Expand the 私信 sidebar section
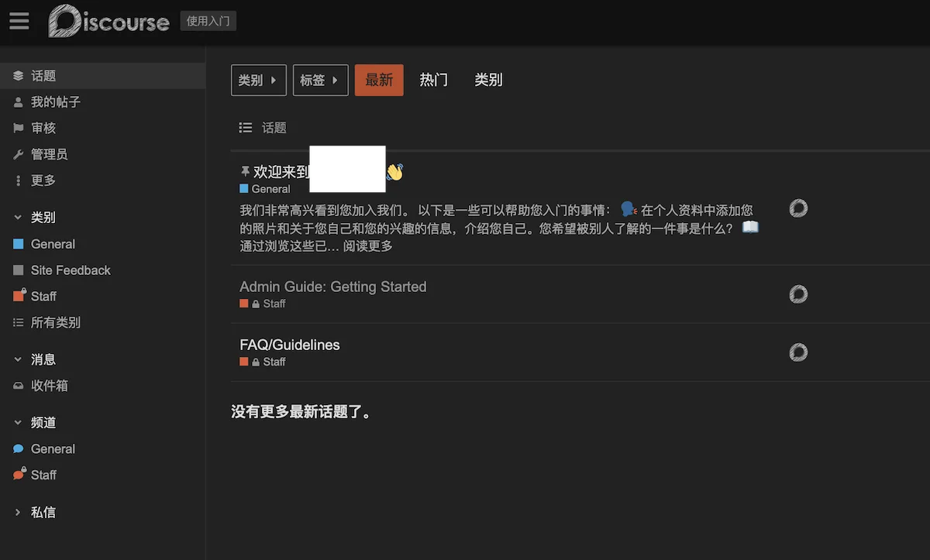Screen dimensions: 930x560 [x=17, y=512]
